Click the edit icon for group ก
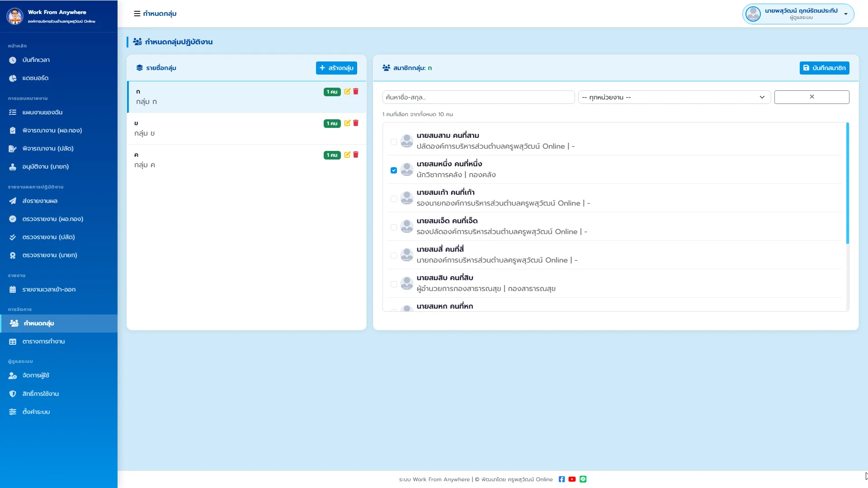Image resolution: width=868 pixels, height=488 pixels. coord(347,91)
